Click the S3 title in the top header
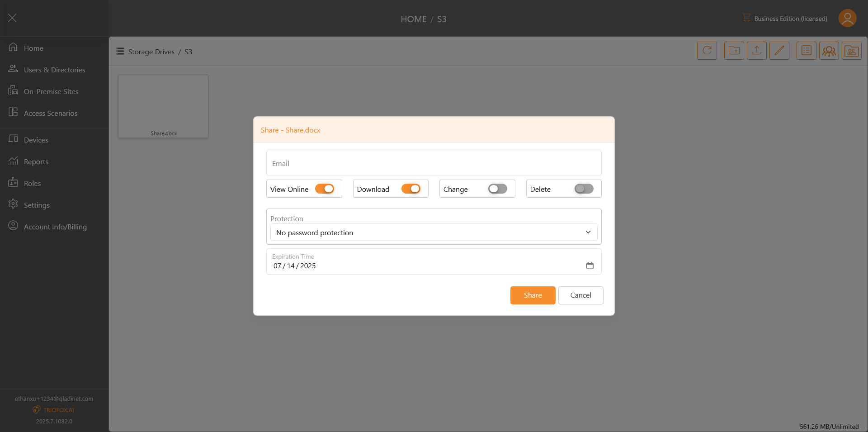Image resolution: width=868 pixels, height=432 pixels. [x=442, y=19]
